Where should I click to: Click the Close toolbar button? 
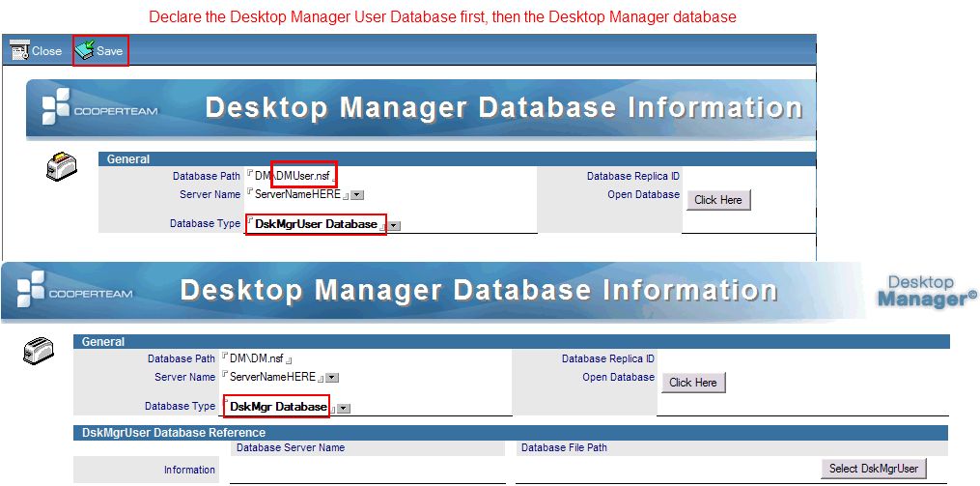pyautogui.click(x=37, y=50)
